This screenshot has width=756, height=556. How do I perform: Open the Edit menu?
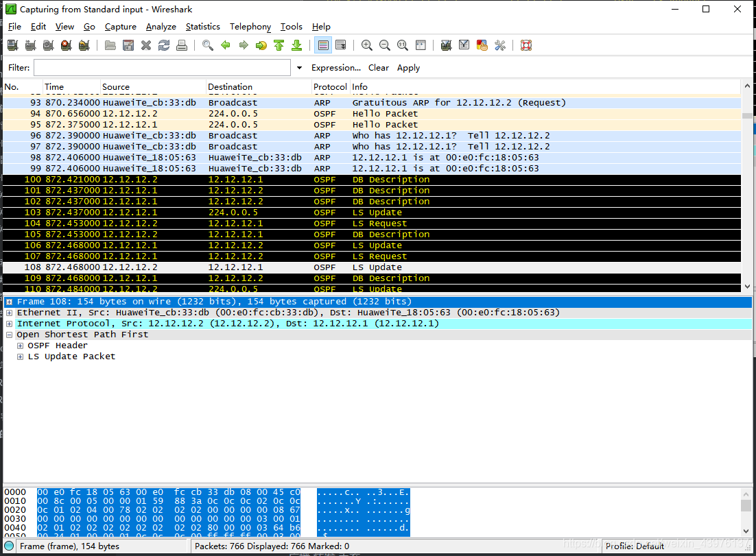(x=38, y=27)
